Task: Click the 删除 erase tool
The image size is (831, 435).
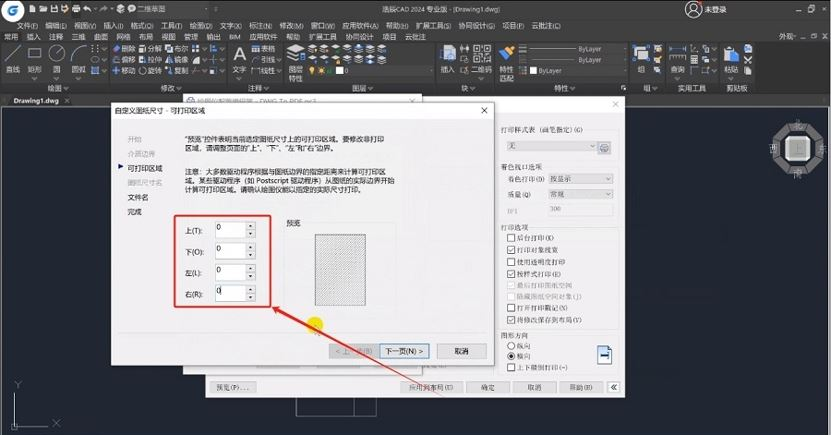Action: click(x=124, y=49)
